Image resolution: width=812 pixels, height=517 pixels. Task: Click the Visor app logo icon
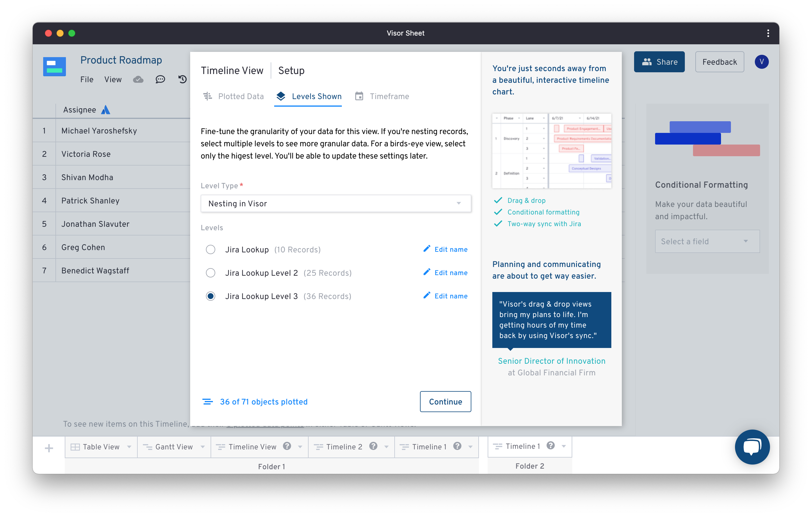coord(54,66)
